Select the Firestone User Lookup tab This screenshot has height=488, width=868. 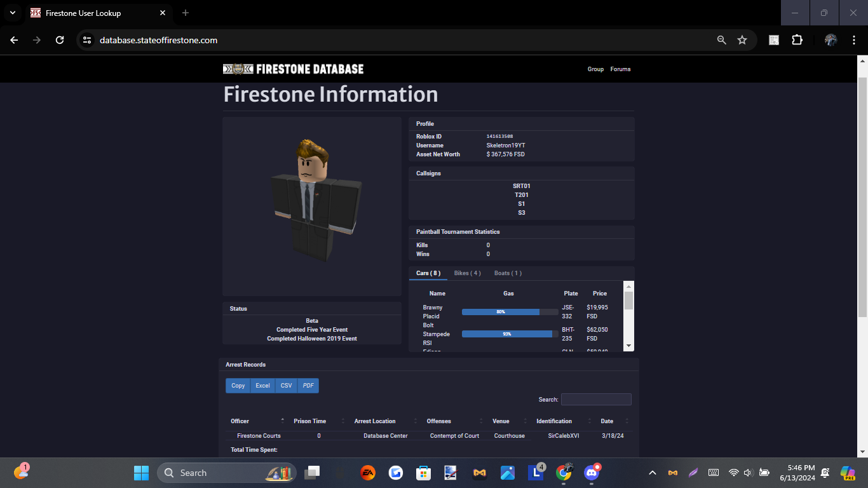tap(98, 13)
